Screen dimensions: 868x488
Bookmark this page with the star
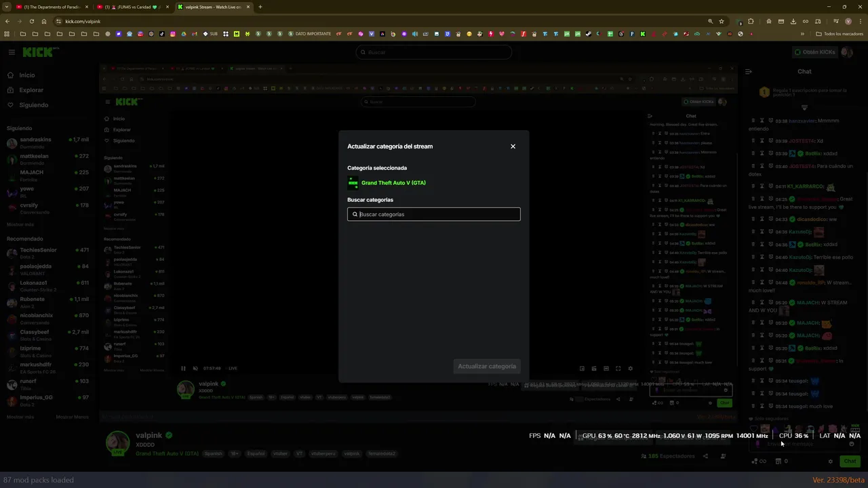pos(722,21)
